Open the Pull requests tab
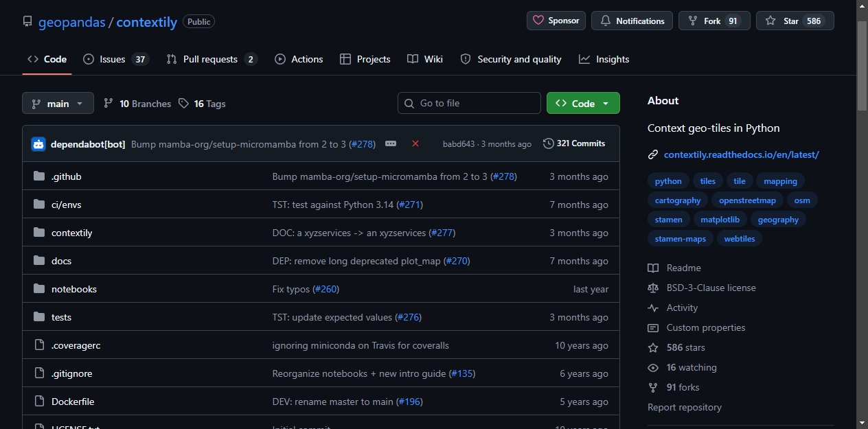This screenshot has height=429, width=868. pyautogui.click(x=212, y=59)
